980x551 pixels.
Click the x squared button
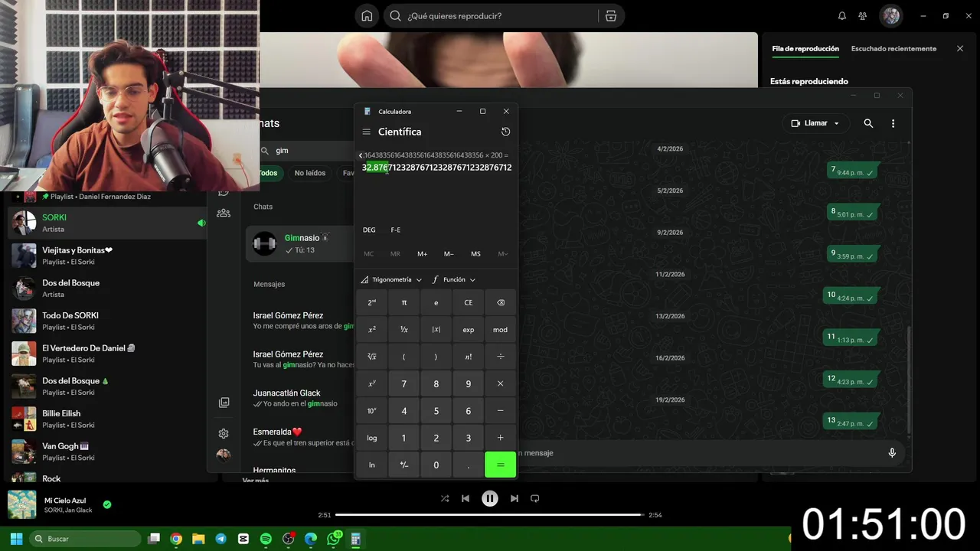pos(372,330)
